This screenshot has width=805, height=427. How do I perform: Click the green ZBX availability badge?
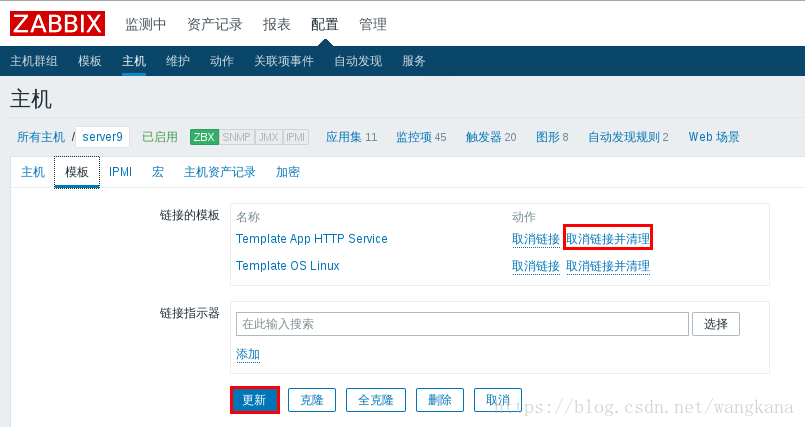204,137
